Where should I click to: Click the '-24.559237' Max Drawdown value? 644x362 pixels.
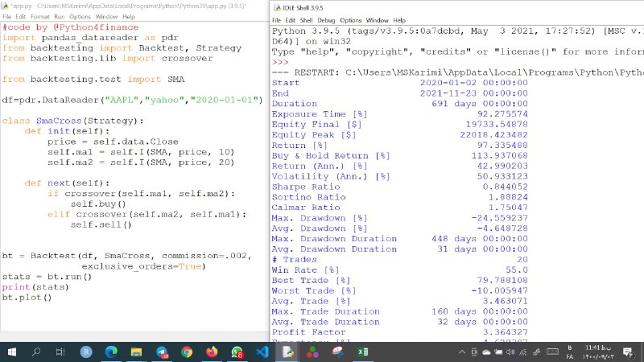499,218
